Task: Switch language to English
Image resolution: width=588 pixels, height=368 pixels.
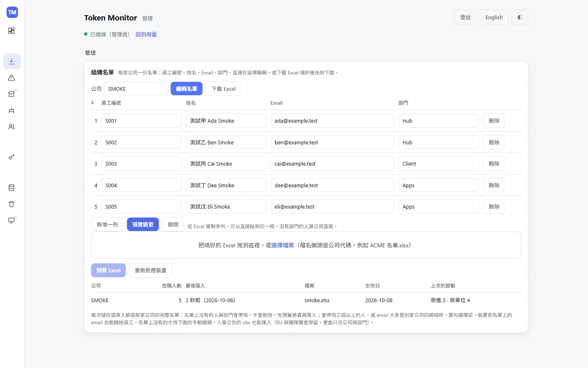Action: [x=494, y=17]
